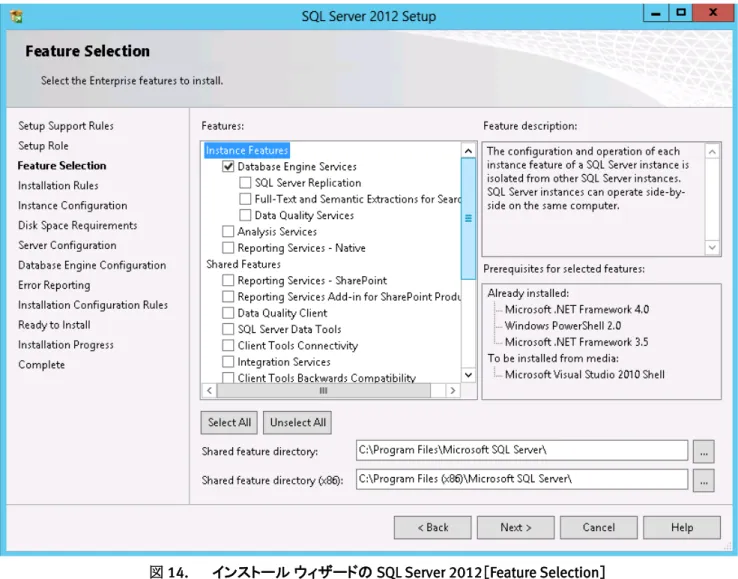Check Reporting Services Add-in for SharePoint
Screen dimensions: 738x579
click(x=228, y=297)
